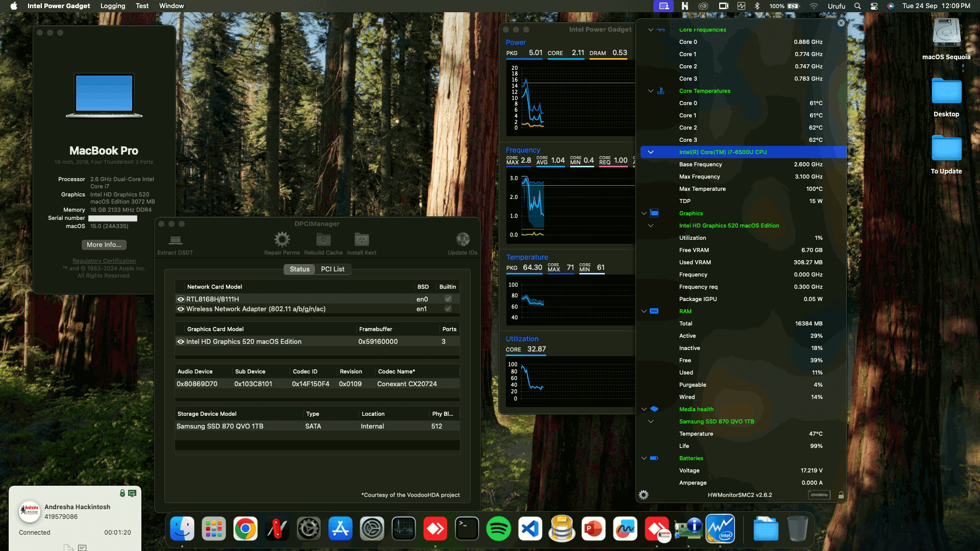Collapse Core Temperatures group in HWMonitor
Image resolution: width=980 pixels, height=551 pixels.
tap(650, 91)
